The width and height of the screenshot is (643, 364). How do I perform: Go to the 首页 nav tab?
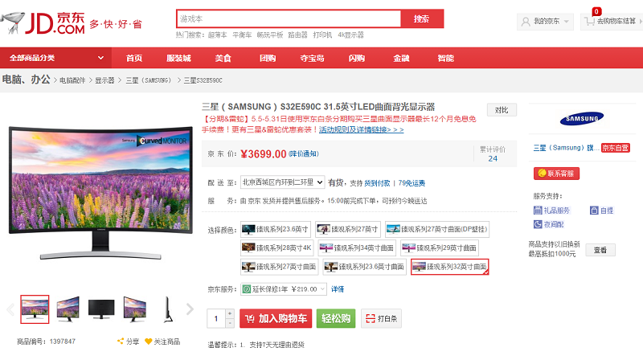(x=134, y=58)
